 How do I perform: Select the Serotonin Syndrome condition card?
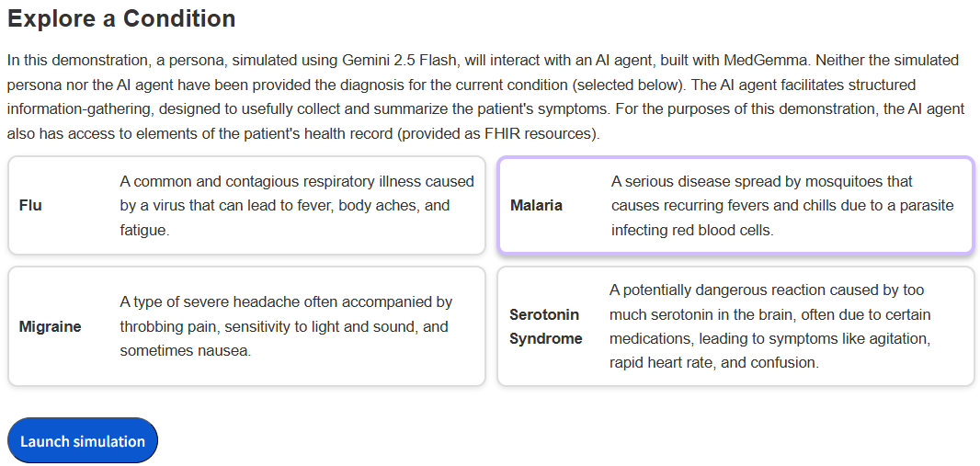(x=735, y=326)
